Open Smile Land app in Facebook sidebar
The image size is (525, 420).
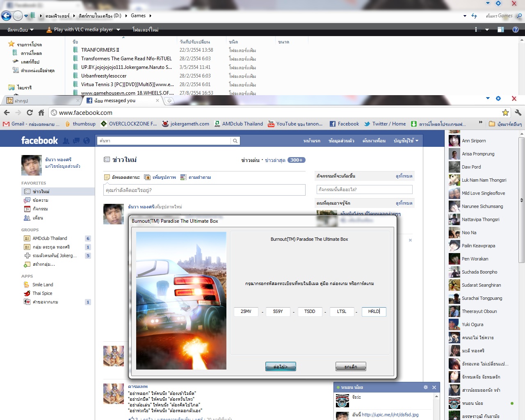pyautogui.click(x=43, y=285)
